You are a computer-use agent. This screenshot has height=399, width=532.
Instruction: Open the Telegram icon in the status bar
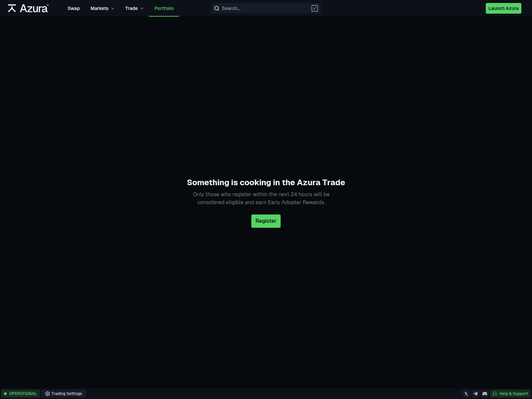pos(475,393)
